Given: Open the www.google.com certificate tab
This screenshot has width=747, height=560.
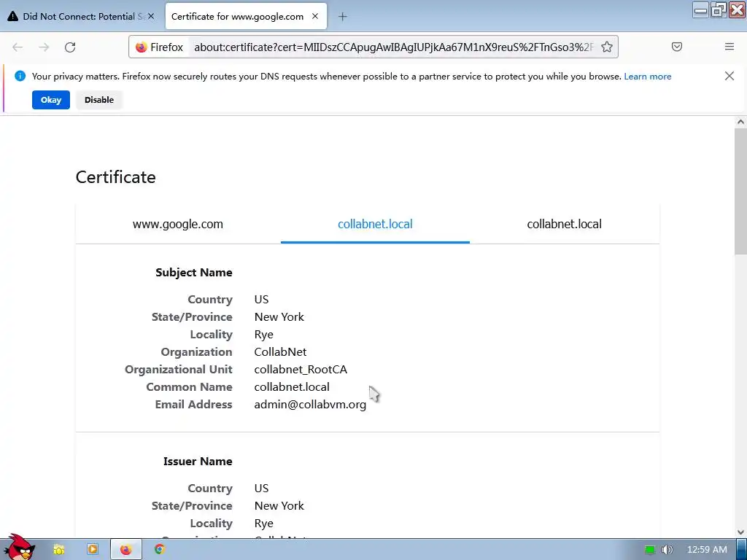Looking at the screenshot, I should tap(178, 225).
